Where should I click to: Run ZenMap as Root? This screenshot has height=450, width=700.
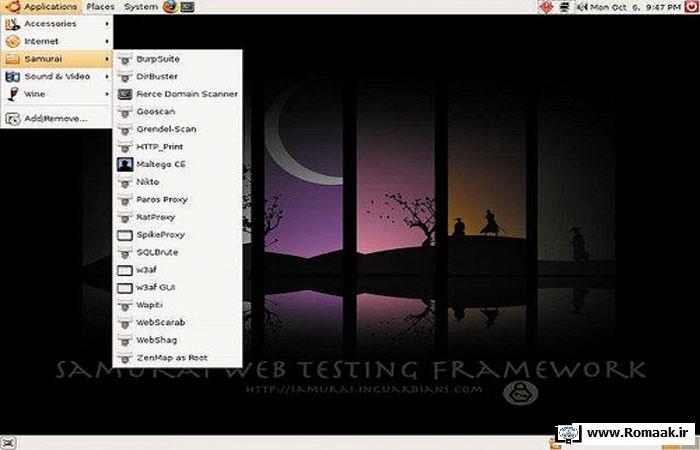pos(178,358)
